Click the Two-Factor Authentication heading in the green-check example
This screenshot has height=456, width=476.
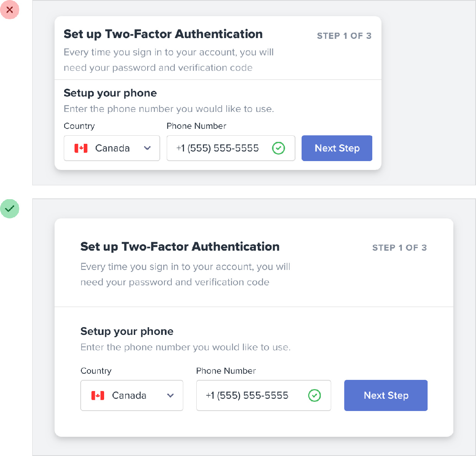click(180, 246)
